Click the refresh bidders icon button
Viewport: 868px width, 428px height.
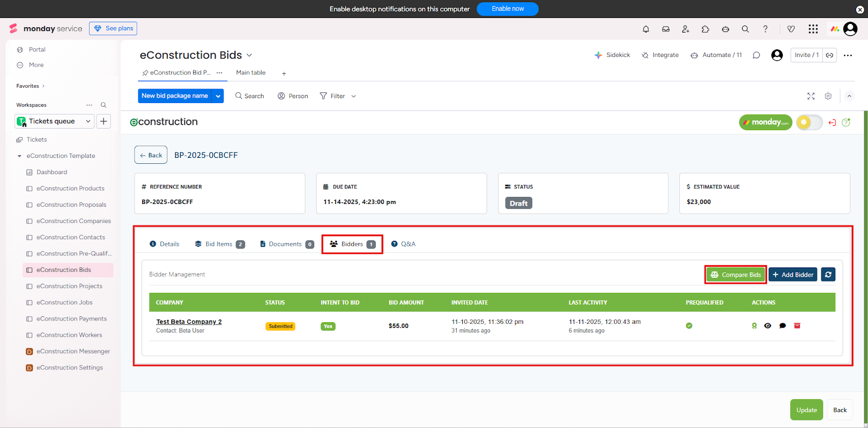[828, 274]
